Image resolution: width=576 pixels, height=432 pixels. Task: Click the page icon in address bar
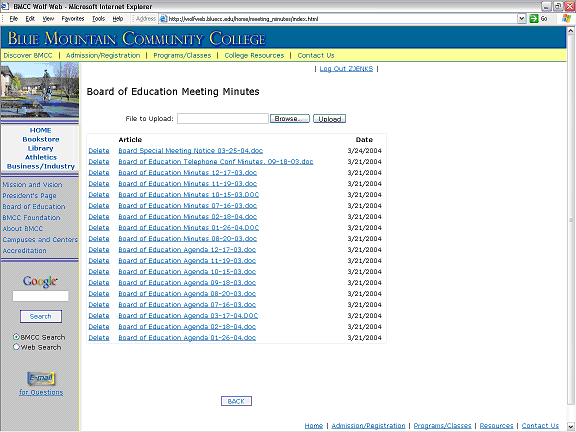coord(163,19)
